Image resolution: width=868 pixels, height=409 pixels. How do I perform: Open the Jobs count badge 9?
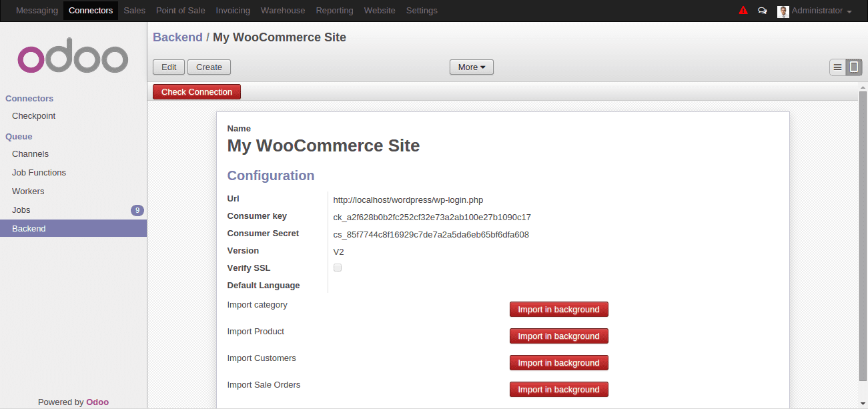(x=137, y=210)
